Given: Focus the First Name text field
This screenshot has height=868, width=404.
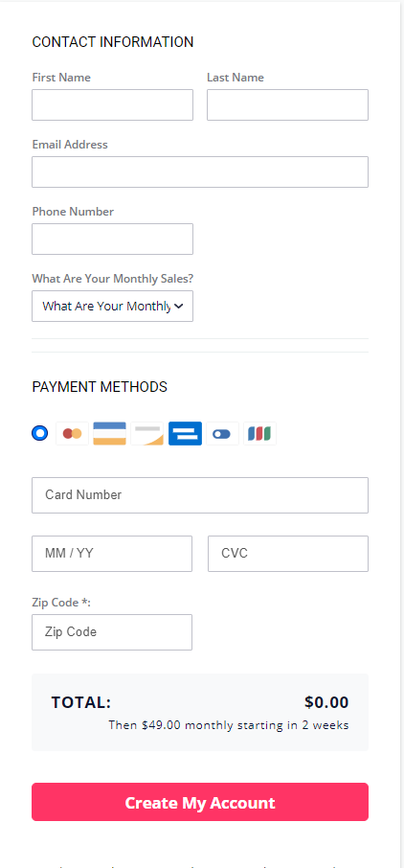Looking at the screenshot, I should click(x=112, y=104).
